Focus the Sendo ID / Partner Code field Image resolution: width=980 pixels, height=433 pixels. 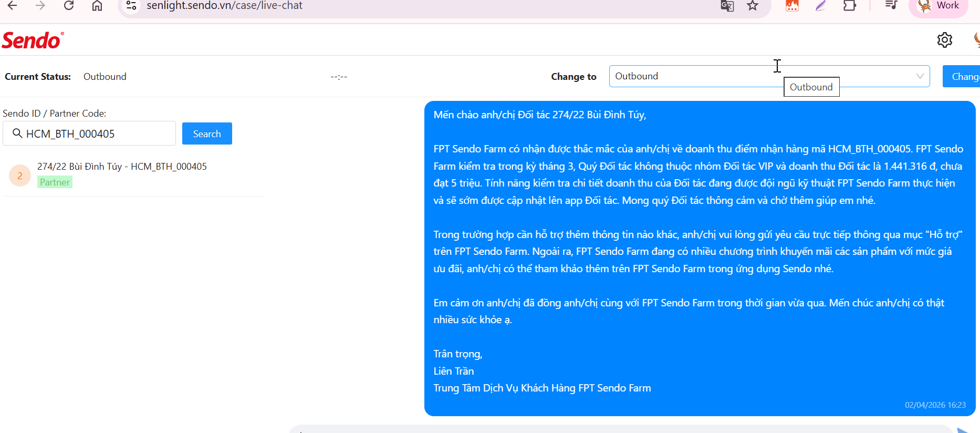(x=89, y=133)
